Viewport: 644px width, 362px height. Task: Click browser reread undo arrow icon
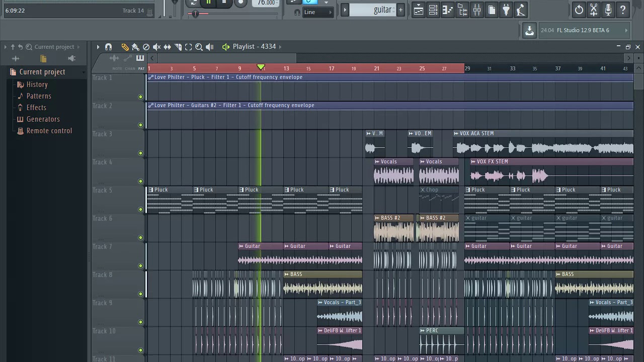pos(21,47)
